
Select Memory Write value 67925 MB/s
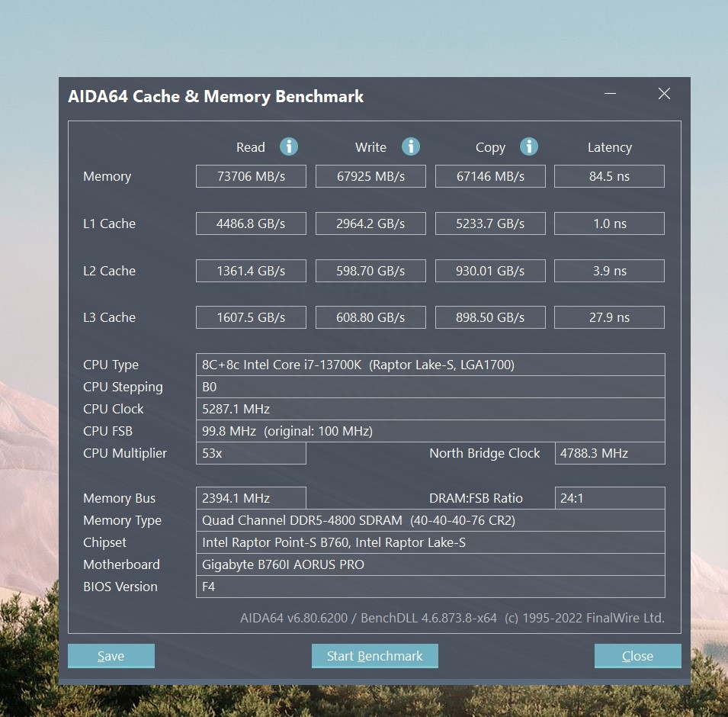(x=370, y=176)
